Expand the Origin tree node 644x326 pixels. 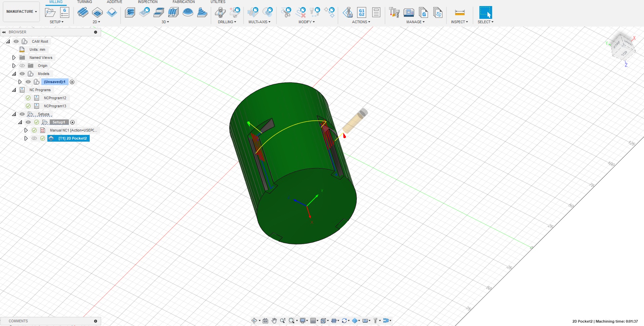[14, 66]
